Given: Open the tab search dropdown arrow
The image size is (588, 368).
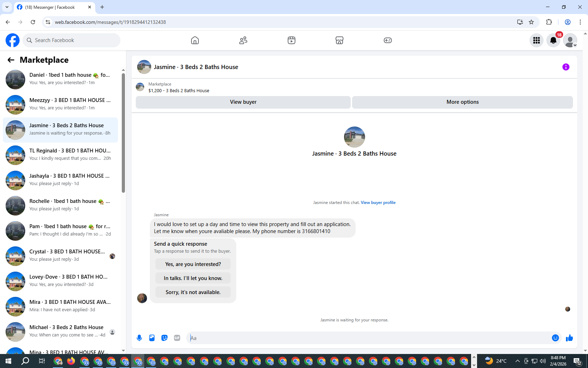Looking at the screenshot, I should (x=7, y=7).
